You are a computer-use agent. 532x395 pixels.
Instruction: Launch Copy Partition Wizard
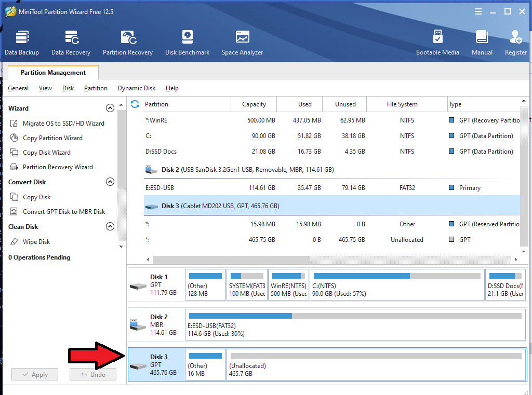click(x=52, y=138)
